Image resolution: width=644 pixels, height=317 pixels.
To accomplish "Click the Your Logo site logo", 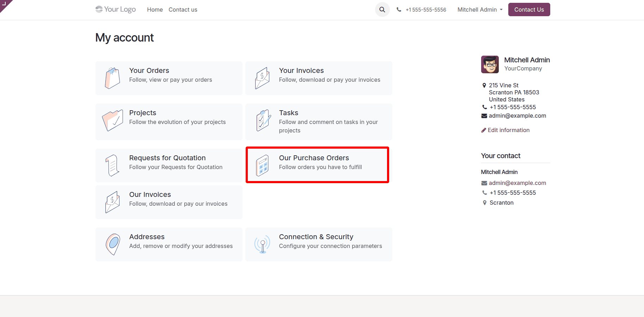I will tap(115, 9).
